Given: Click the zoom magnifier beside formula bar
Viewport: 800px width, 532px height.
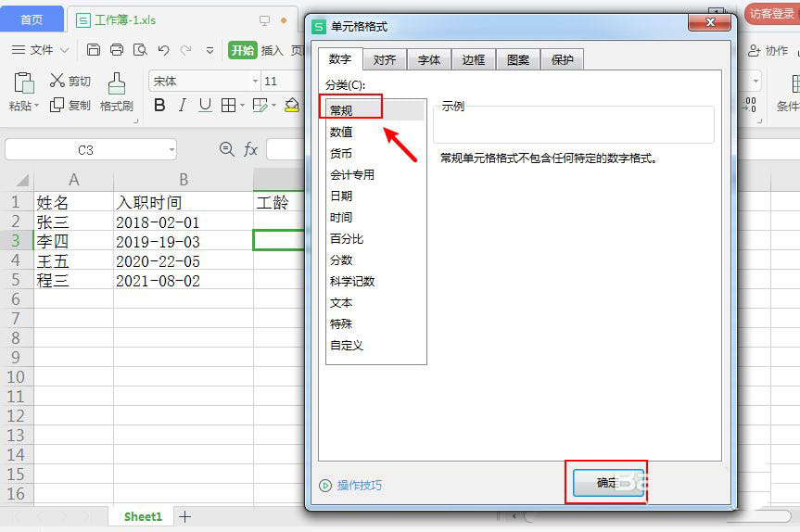Looking at the screenshot, I should tap(226, 149).
